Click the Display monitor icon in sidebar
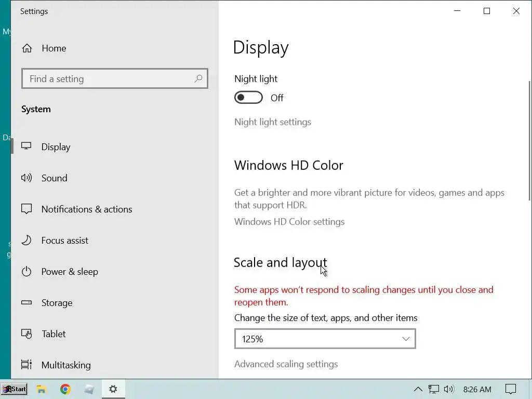The height and width of the screenshot is (399, 532). pos(26,146)
